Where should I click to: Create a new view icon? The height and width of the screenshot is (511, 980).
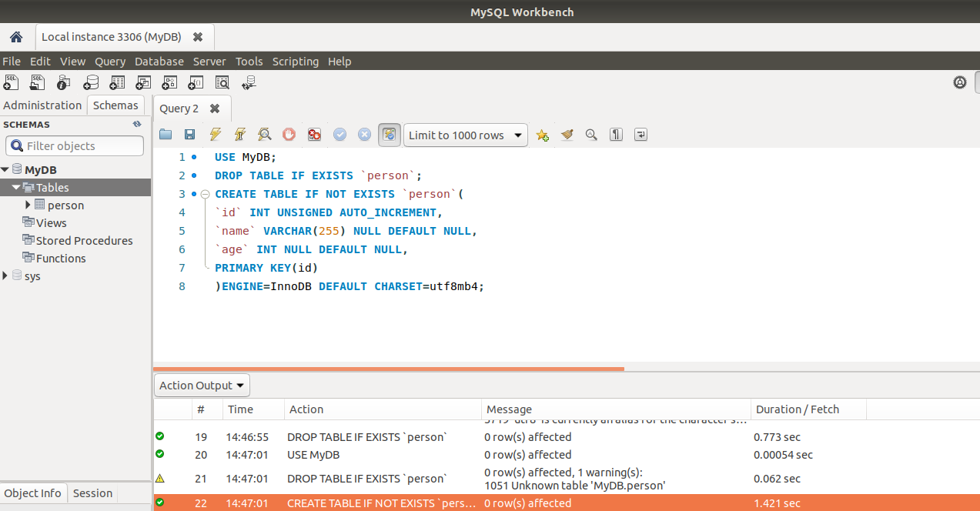point(143,82)
